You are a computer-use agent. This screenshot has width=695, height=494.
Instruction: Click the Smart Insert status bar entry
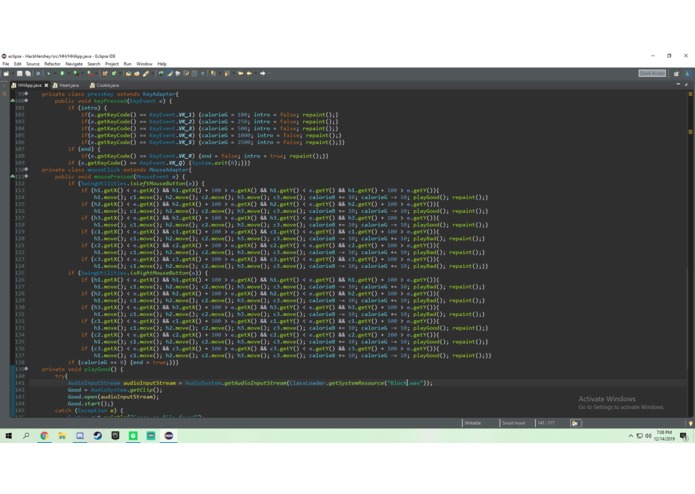514,423
